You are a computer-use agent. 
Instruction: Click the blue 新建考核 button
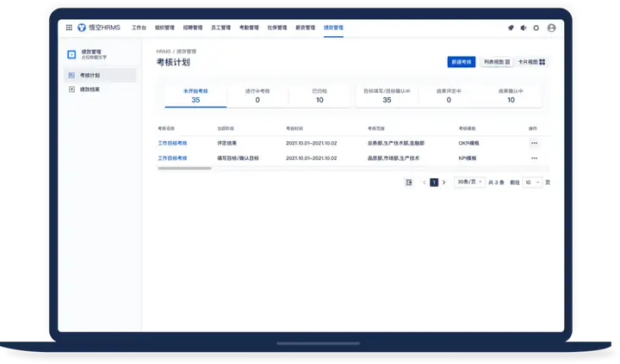coord(462,62)
